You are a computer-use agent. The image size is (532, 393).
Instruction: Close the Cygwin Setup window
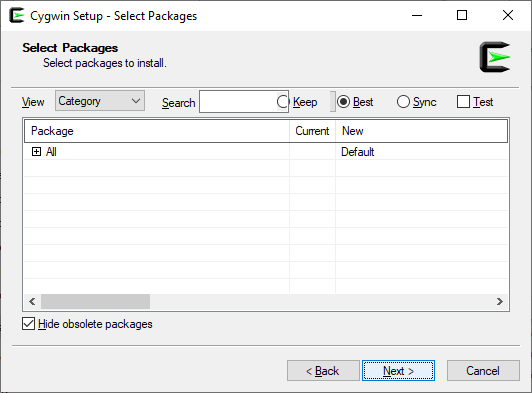[x=508, y=15]
